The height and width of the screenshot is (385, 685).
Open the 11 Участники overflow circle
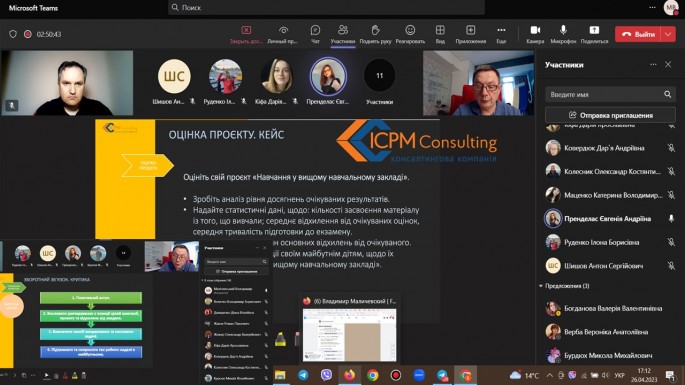380,76
